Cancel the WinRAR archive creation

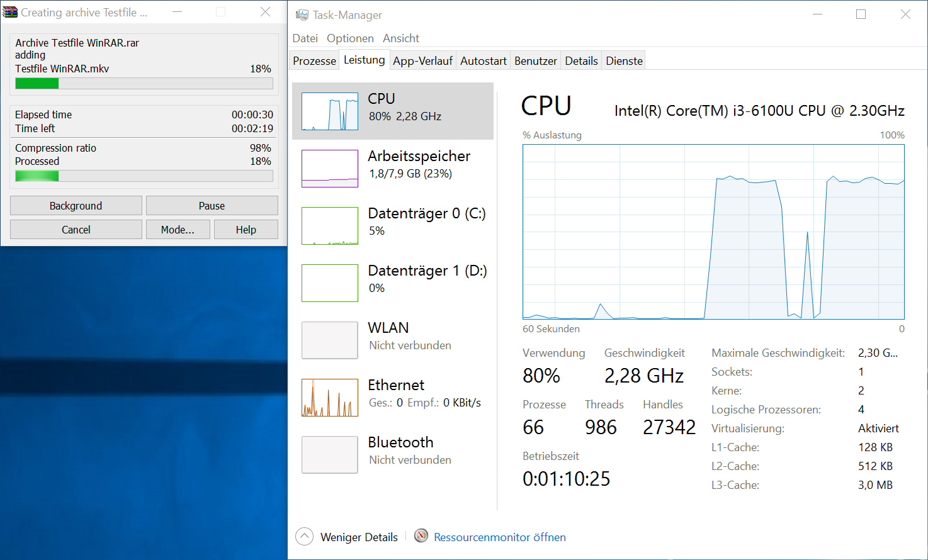click(x=76, y=230)
